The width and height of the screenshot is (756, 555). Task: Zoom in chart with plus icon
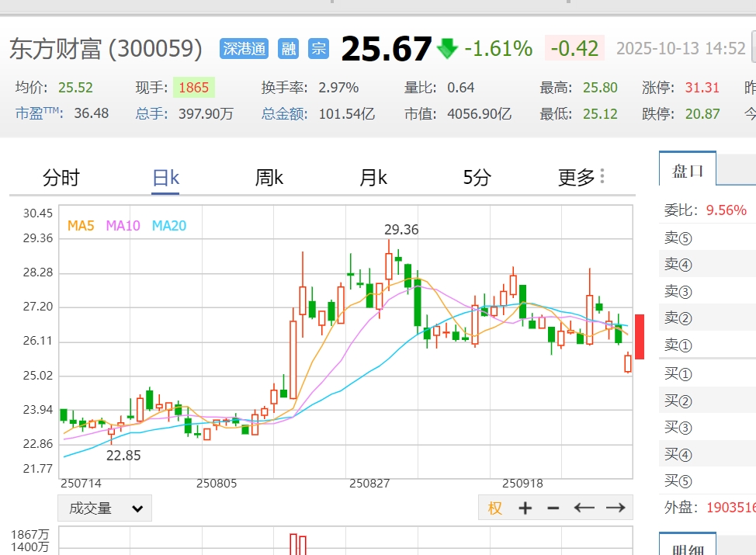click(525, 508)
